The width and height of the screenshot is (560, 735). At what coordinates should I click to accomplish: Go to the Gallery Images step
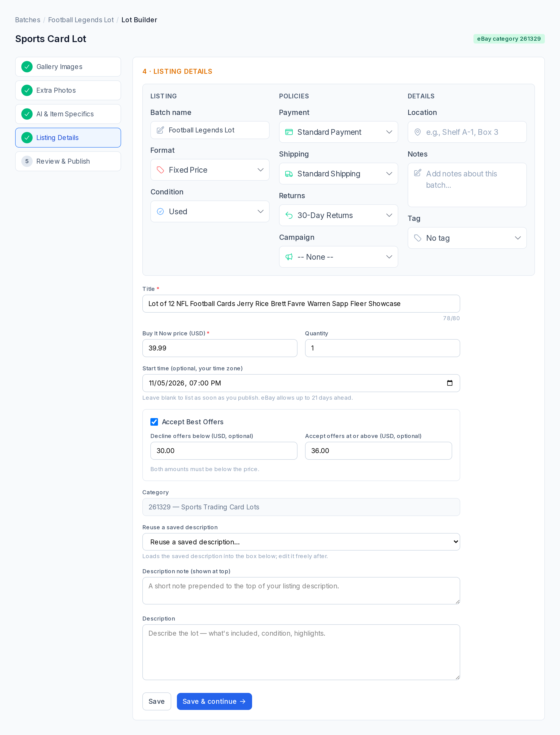(x=68, y=67)
